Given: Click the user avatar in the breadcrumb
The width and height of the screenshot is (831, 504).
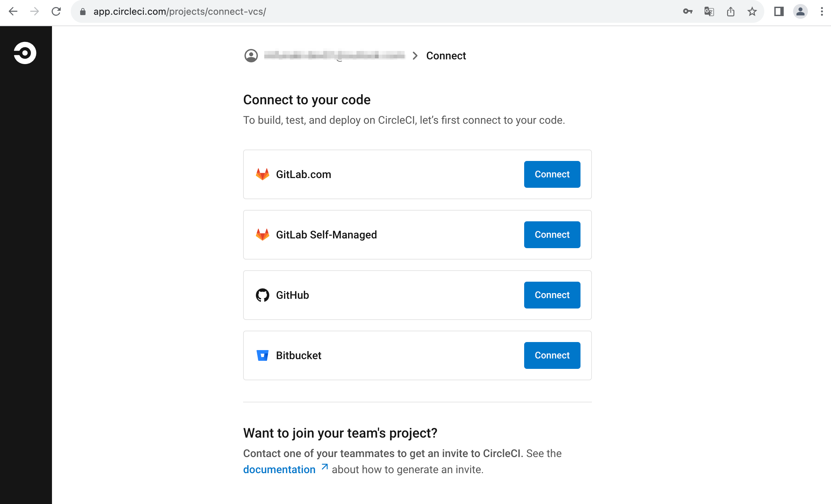Looking at the screenshot, I should [251, 56].
